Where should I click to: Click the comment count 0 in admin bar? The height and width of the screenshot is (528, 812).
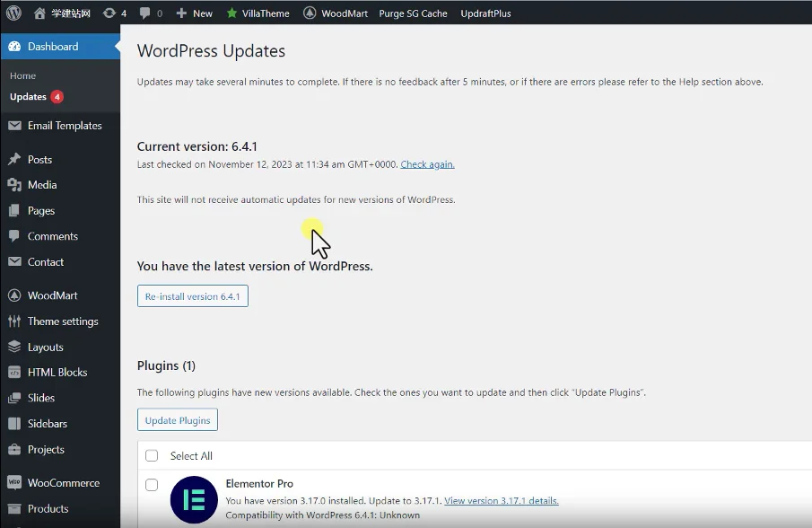tap(160, 13)
